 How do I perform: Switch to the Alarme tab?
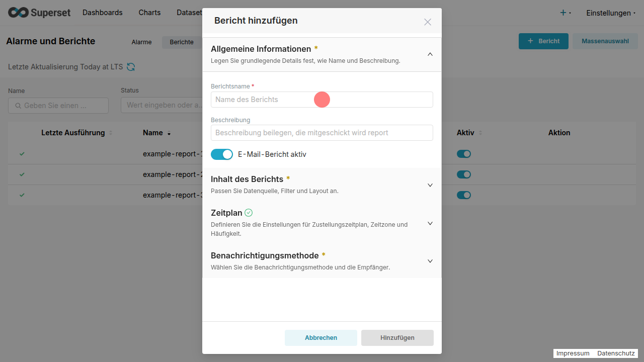tap(141, 42)
